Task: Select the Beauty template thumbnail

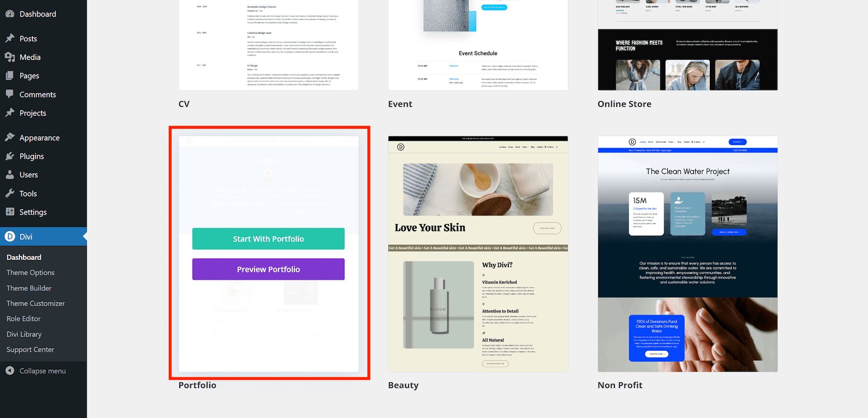Action: point(478,254)
